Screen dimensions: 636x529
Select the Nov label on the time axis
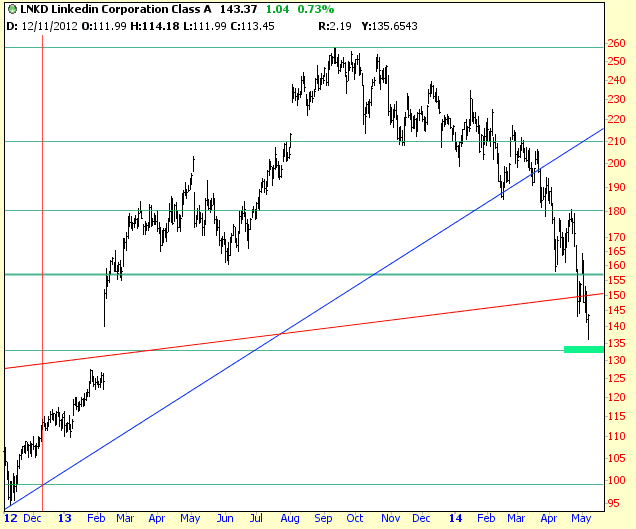pos(390,519)
